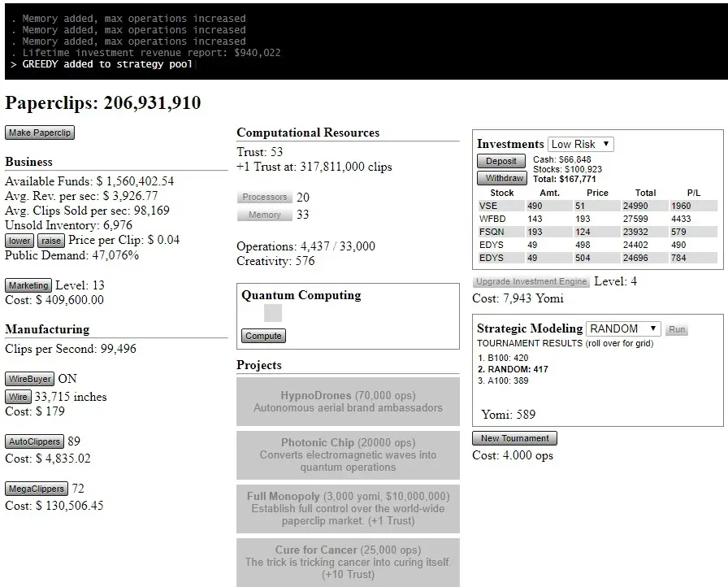Screen dimensions: 728x587
Task: Select the Full Monopoly project
Action: click(348, 508)
